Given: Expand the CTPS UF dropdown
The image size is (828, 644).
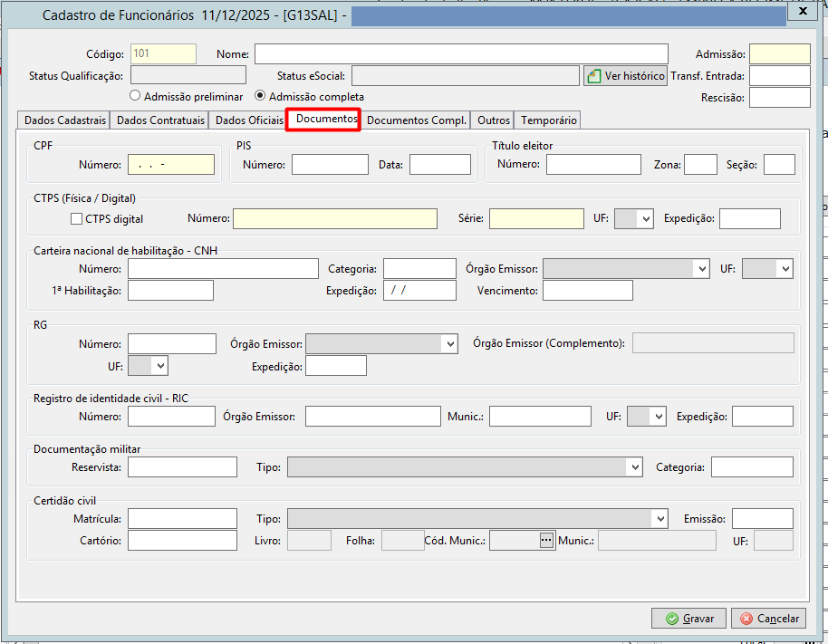Looking at the screenshot, I should click(x=646, y=218).
